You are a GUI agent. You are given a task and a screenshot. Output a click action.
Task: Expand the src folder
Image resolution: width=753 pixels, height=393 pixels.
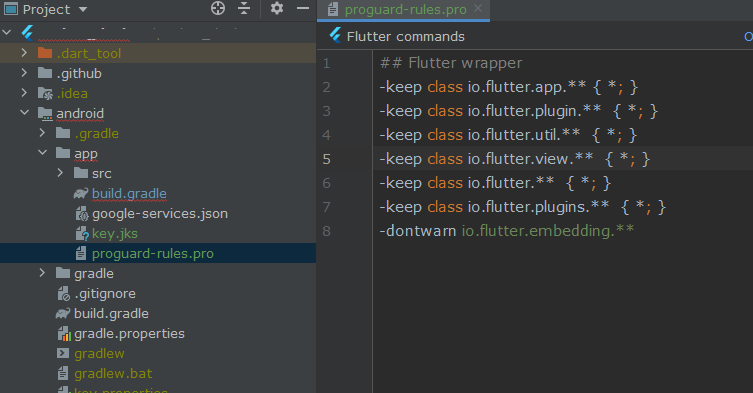pyautogui.click(x=60, y=173)
